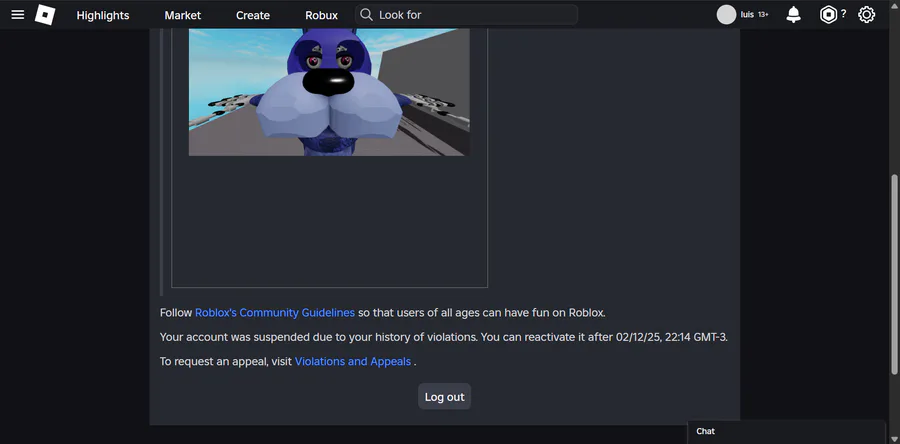The image size is (900, 444).
Task: Click the page vertical scrollbar thumb
Action: (x=894, y=275)
